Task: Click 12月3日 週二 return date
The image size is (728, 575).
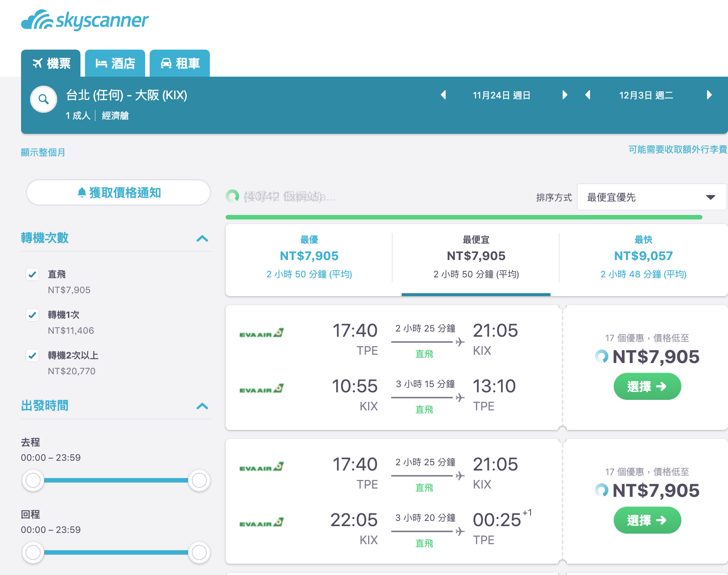Action: click(x=646, y=95)
